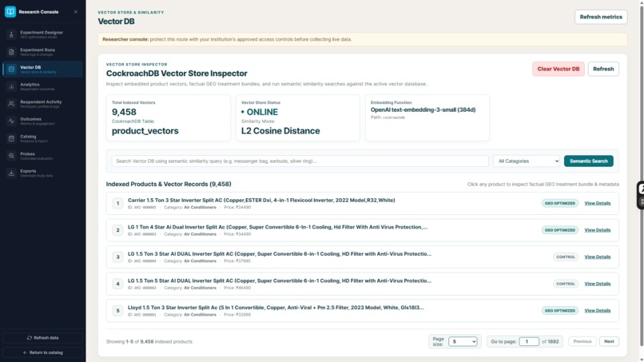This screenshot has width=644, height=362.
Task: Navigate to Outcomes page
Action: coord(42,121)
